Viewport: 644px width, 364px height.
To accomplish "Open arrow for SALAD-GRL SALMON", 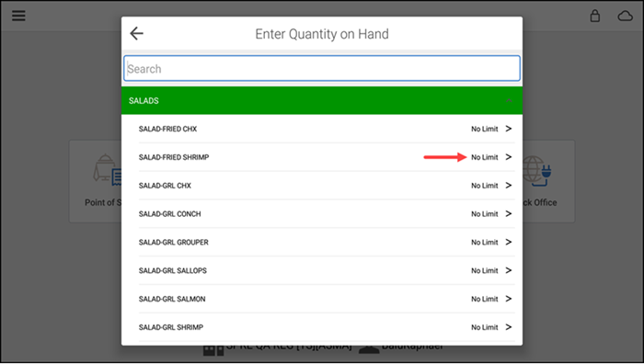I will (x=509, y=299).
